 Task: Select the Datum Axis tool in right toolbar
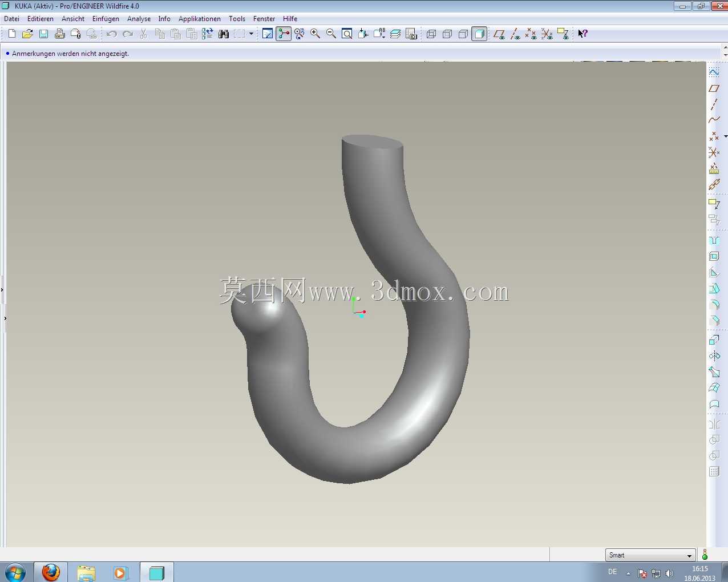(714, 104)
